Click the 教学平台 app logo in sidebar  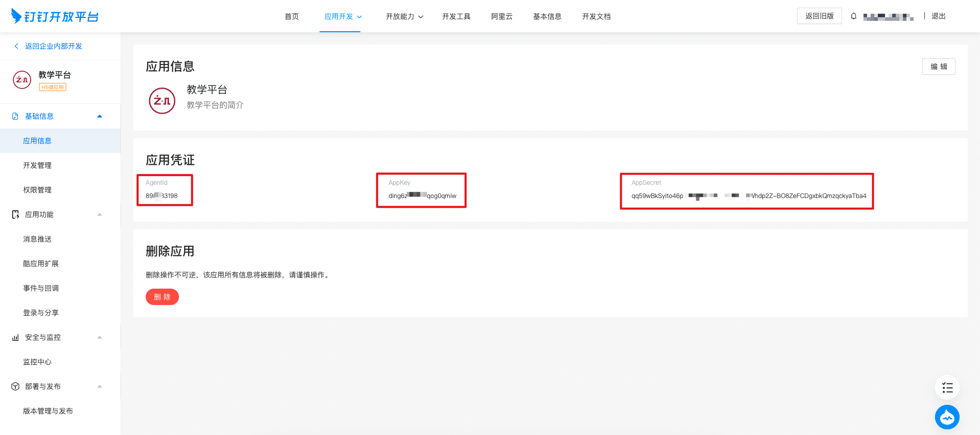point(22,80)
